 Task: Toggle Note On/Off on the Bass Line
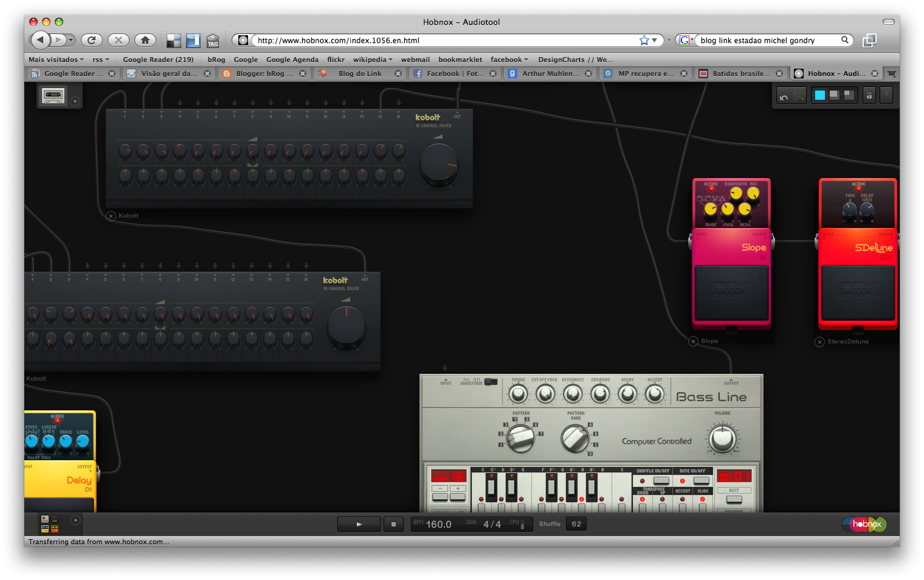(701, 480)
